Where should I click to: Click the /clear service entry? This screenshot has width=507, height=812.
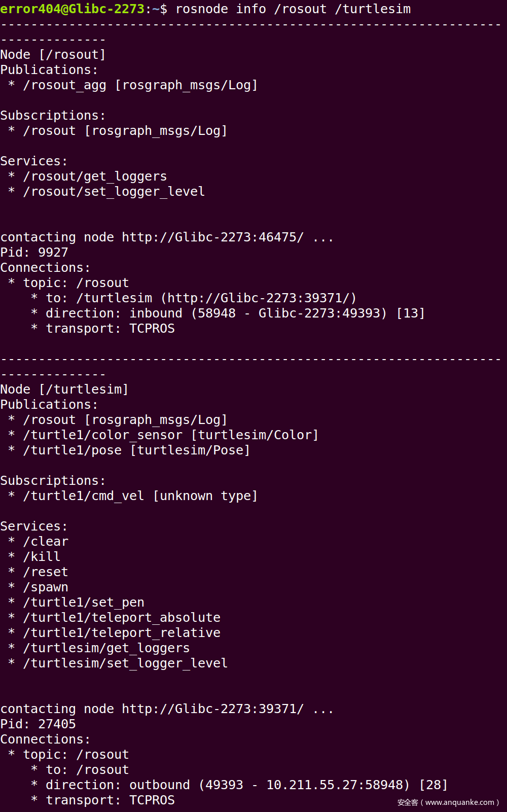tap(46, 542)
